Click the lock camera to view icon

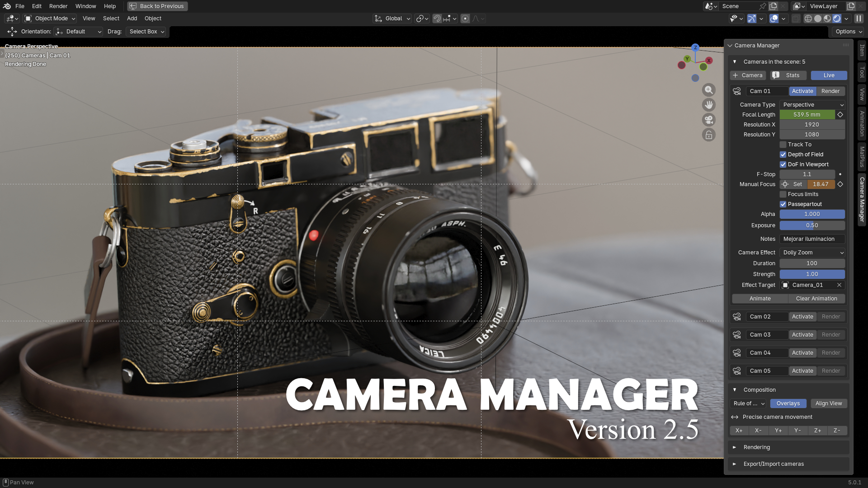(708, 135)
